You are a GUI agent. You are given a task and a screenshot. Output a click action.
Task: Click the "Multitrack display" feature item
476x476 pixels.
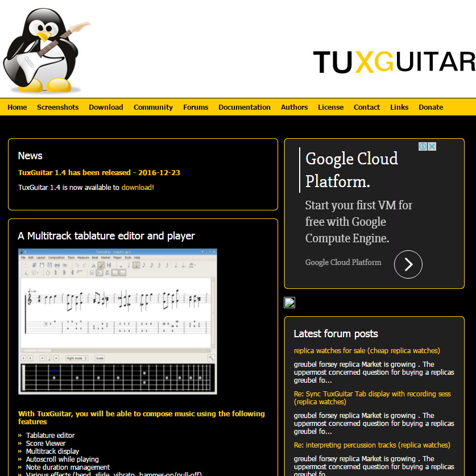52,452
